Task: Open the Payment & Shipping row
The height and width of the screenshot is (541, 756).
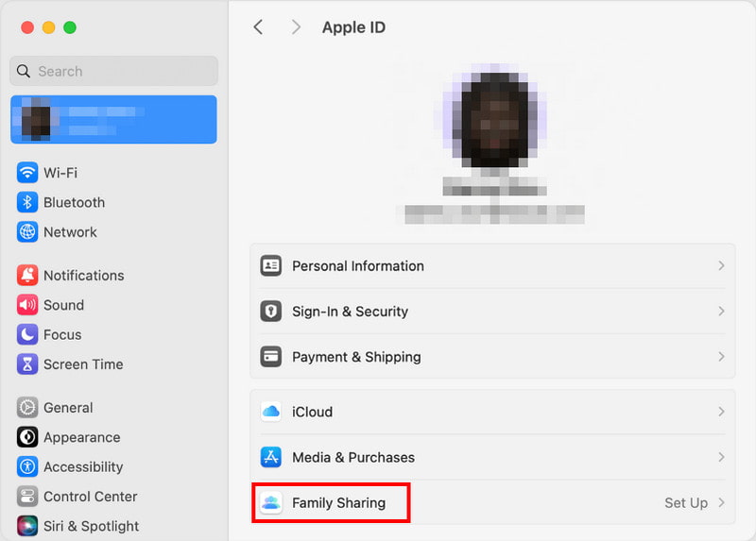Action: point(492,357)
